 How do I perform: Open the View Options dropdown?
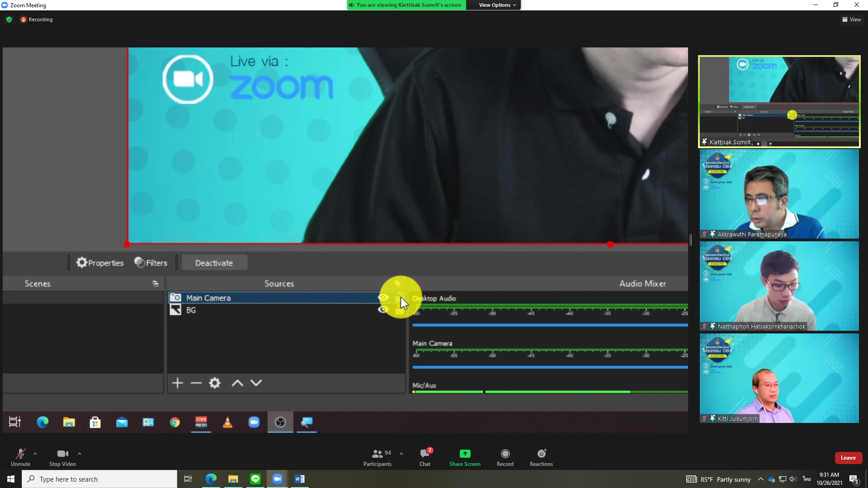[x=497, y=5]
